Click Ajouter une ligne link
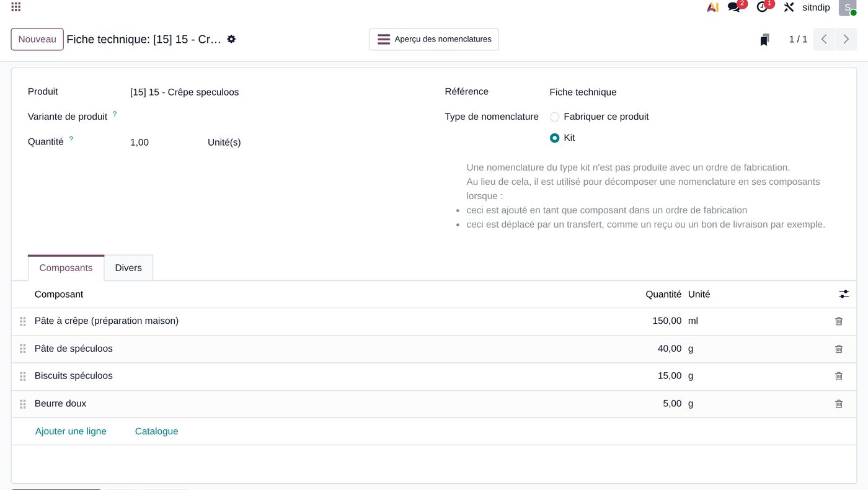This screenshot has width=868, height=490. pos(71,431)
